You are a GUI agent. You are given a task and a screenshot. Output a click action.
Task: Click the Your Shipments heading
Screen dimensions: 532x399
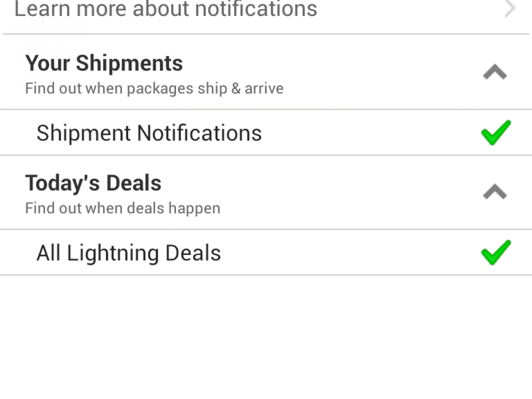pyautogui.click(x=104, y=63)
